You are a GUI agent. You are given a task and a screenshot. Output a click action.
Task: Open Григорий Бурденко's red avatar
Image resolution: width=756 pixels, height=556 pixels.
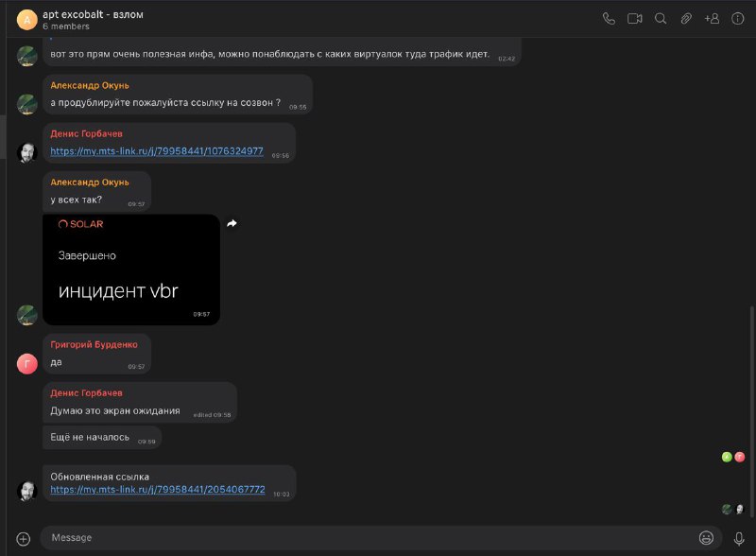[27, 363]
